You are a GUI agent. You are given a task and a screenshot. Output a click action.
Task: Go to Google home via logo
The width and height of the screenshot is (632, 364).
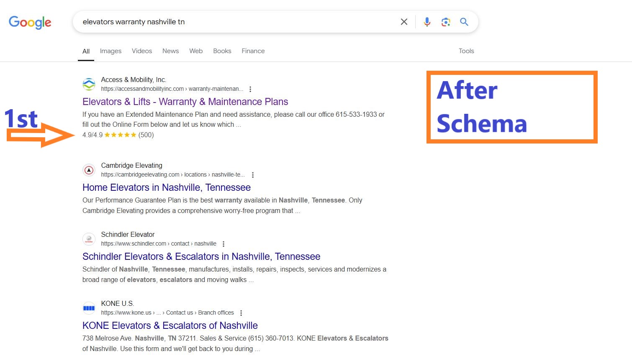pyautogui.click(x=30, y=23)
